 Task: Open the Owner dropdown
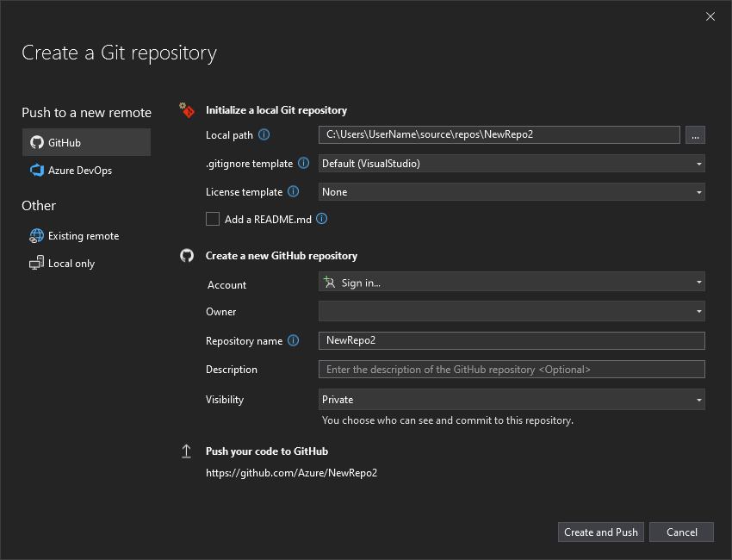512,312
